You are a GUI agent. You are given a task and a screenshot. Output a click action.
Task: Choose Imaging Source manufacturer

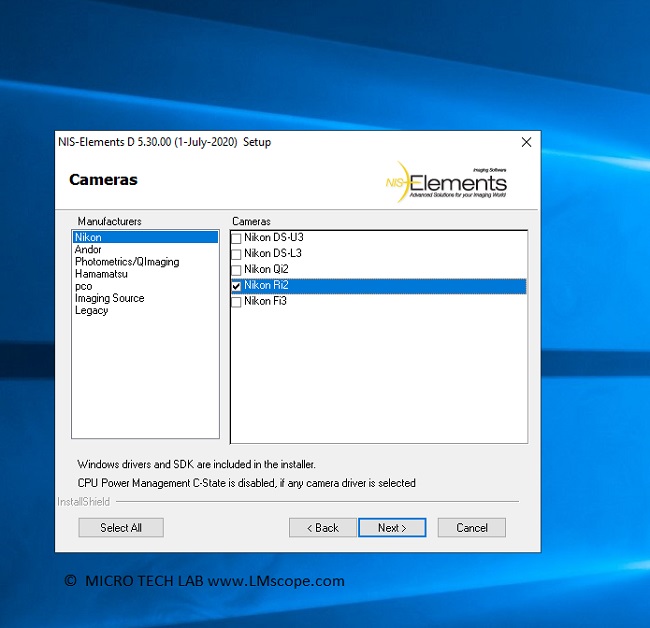click(109, 298)
